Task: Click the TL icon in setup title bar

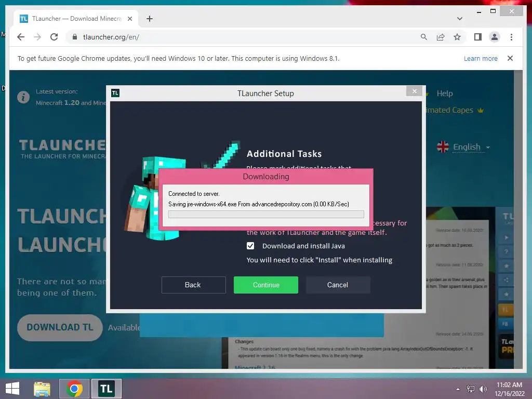Action: [115, 93]
